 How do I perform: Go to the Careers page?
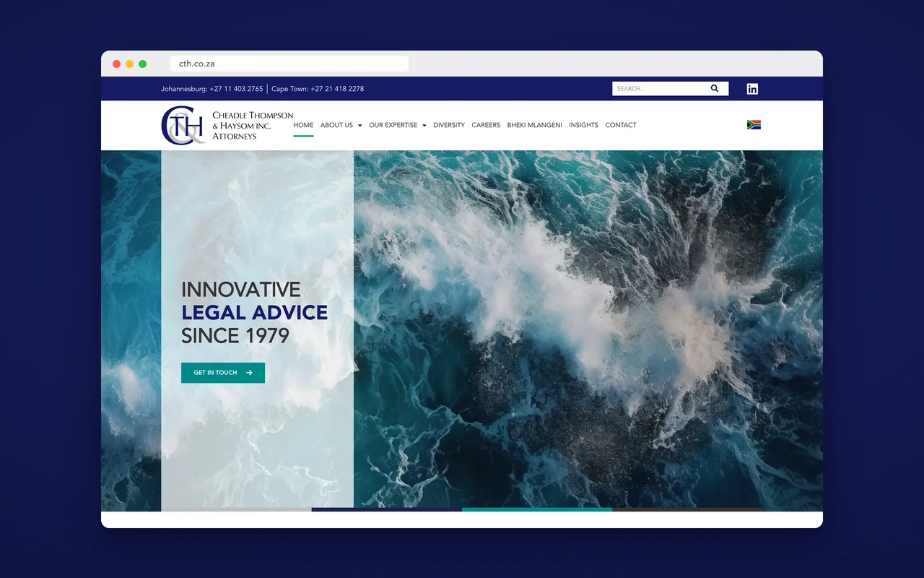[x=486, y=125]
